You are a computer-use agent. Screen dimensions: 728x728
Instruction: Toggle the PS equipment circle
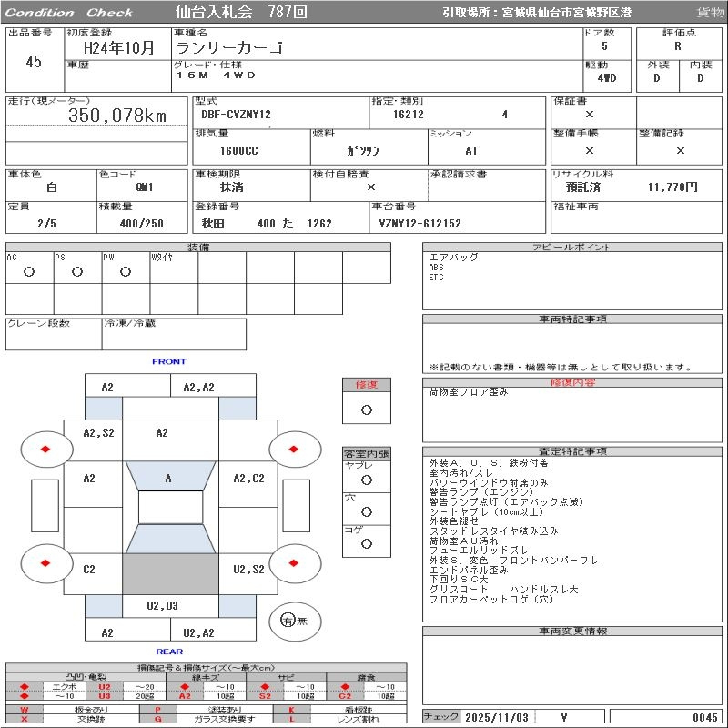tap(77, 271)
